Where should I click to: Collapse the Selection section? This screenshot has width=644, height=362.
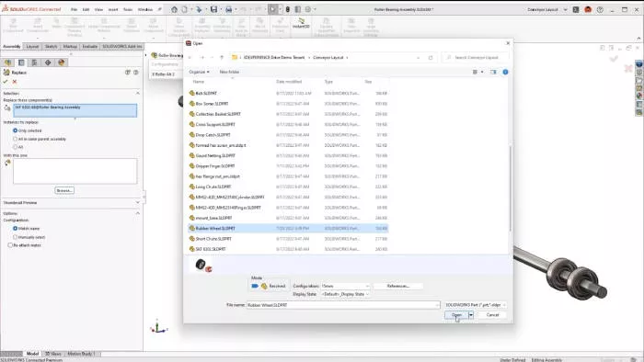pyautogui.click(x=138, y=94)
